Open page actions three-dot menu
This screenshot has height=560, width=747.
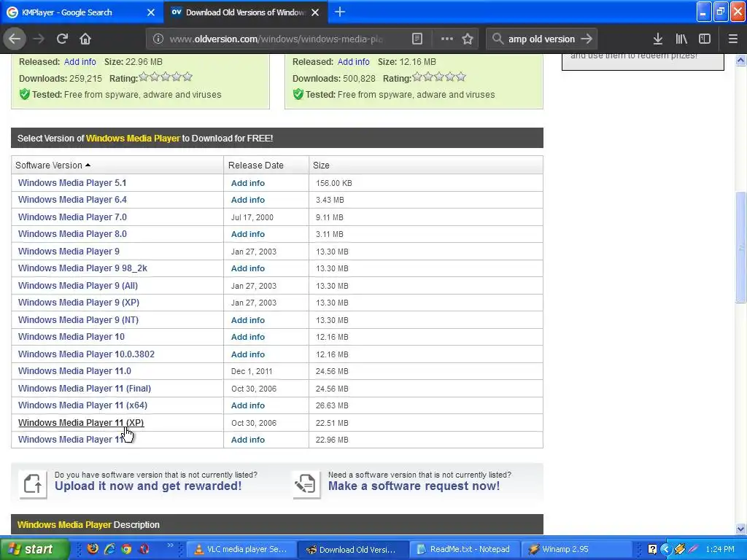(x=447, y=39)
